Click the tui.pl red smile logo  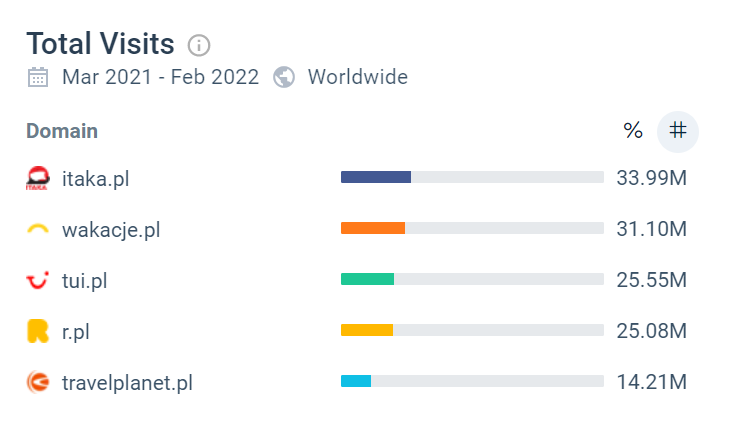[x=37, y=280]
